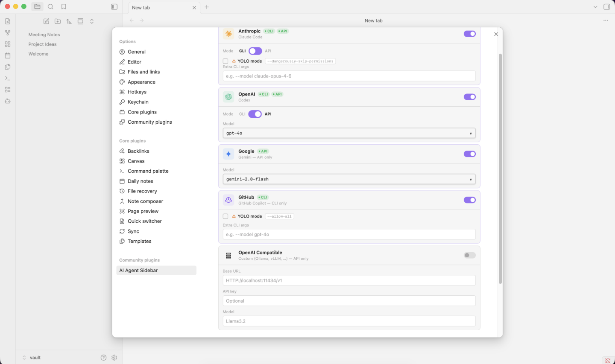
Task: Click the Extra CLI args field for Anthropic
Action: [349, 76]
